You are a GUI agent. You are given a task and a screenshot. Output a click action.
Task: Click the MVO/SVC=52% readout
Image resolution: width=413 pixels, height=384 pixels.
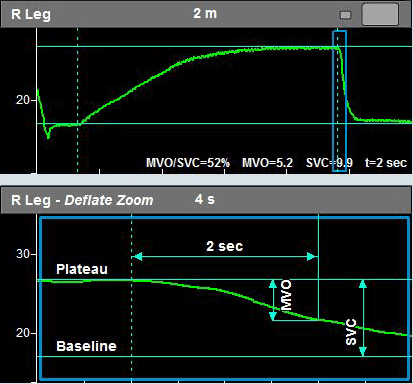point(188,163)
